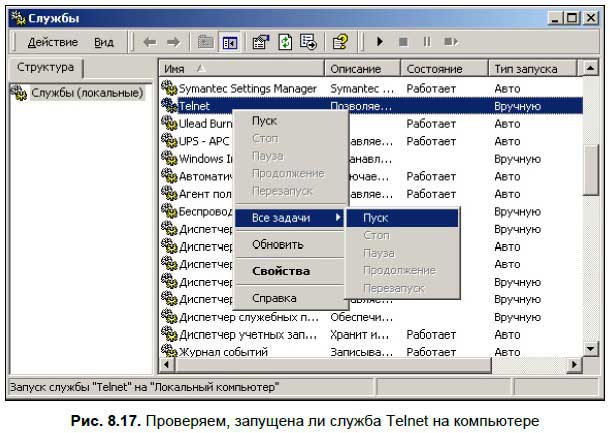The width and height of the screenshot is (610, 433).
Task: Sort by the Имя column header
Action: coord(240,69)
